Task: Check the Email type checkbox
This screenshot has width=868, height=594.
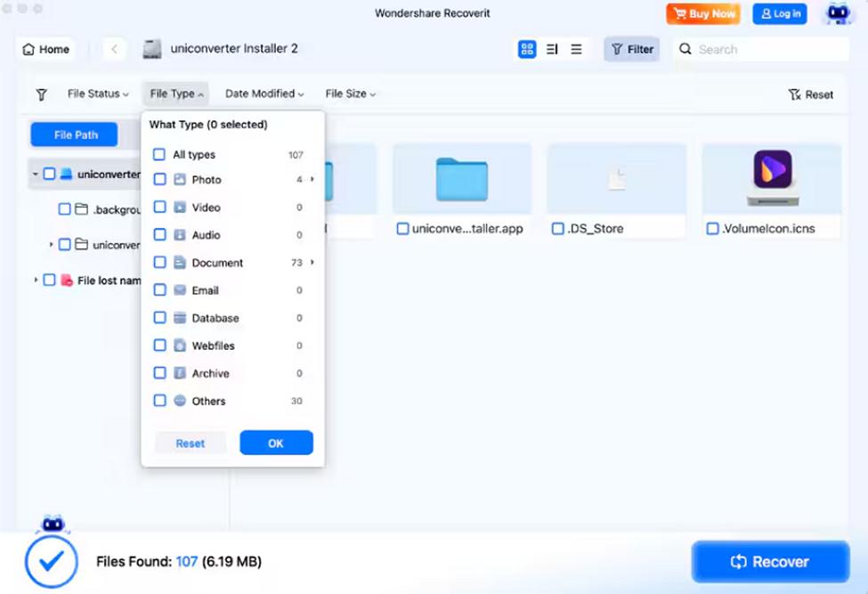Action: point(159,290)
